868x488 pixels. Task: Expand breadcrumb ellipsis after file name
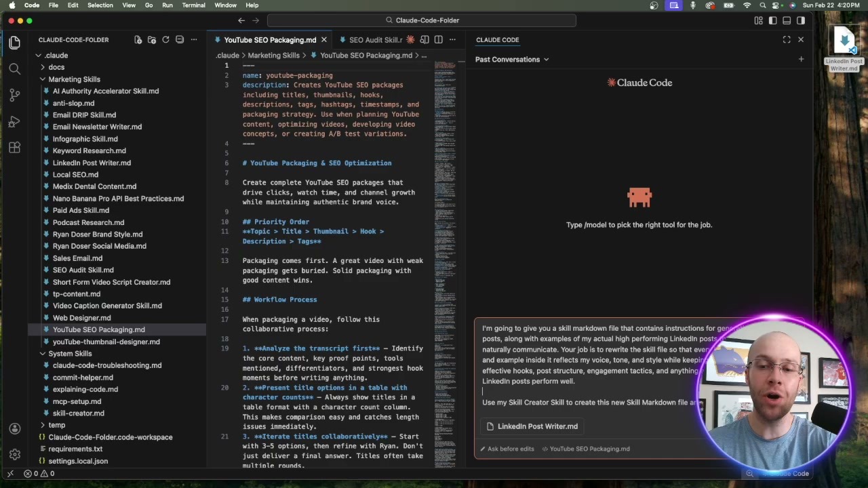pyautogui.click(x=424, y=56)
